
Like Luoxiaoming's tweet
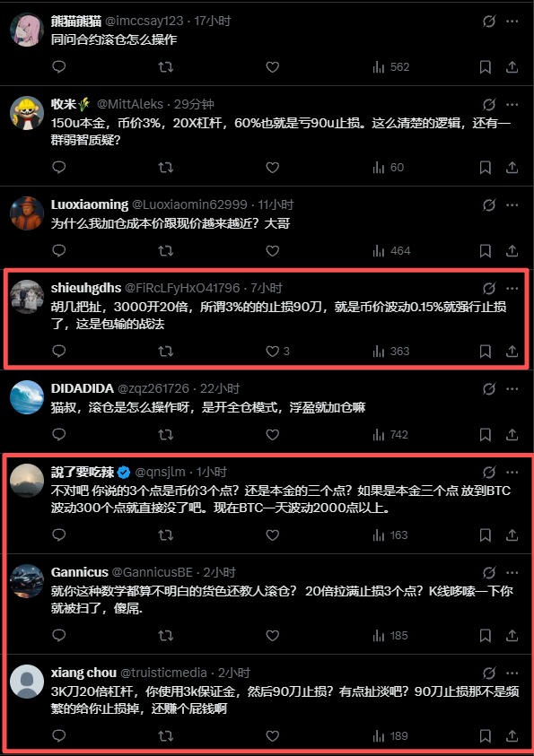pyautogui.click(x=273, y=251)
